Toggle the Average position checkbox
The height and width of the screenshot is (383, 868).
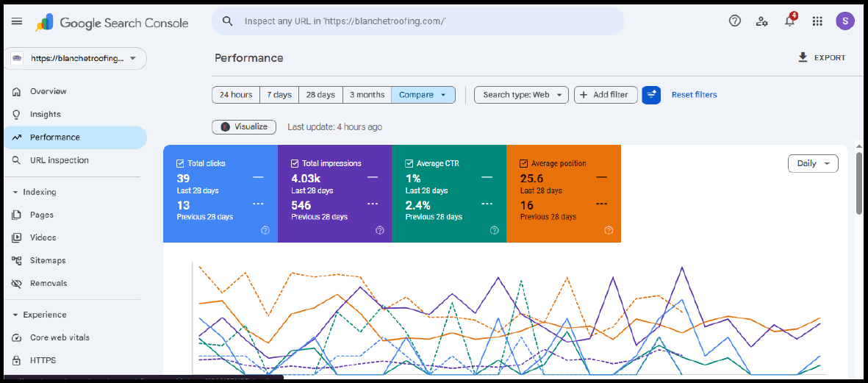point(524,163)
